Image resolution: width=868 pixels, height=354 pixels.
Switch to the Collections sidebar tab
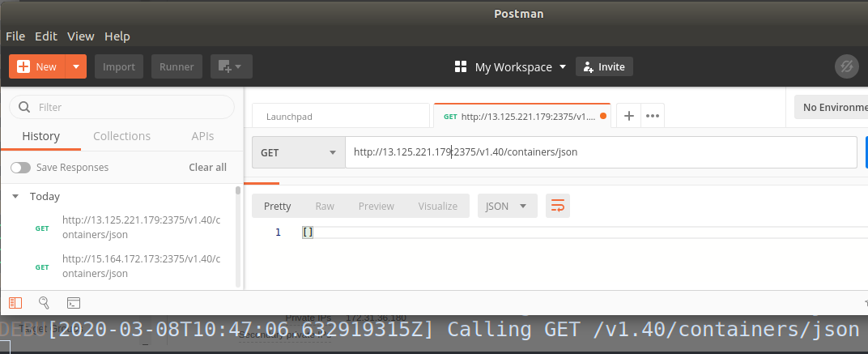[x=121, y=136]
